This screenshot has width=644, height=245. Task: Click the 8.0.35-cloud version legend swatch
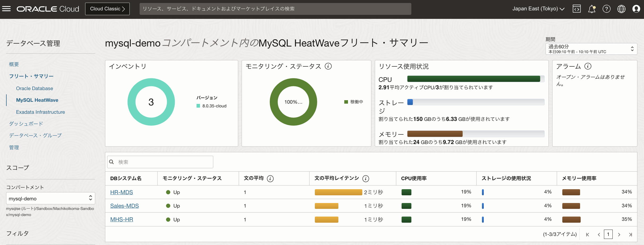click(x=198, y=106)
